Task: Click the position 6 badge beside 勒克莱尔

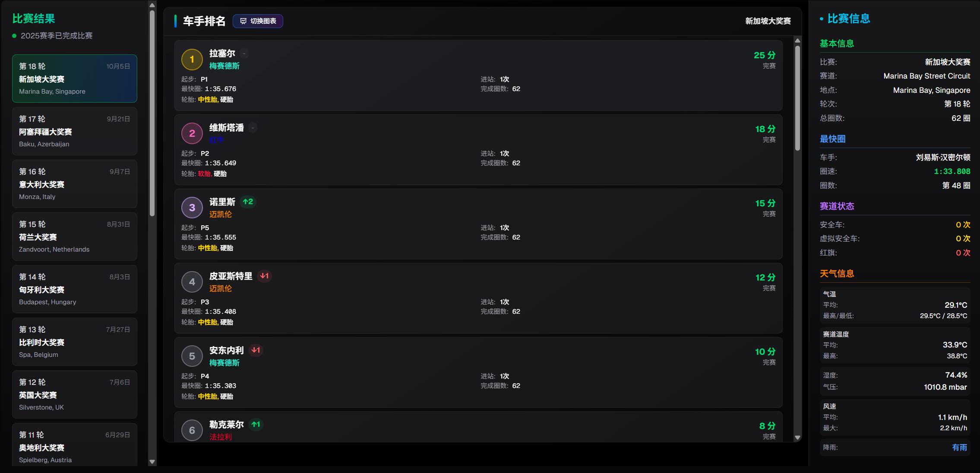Action: point(192,430)
